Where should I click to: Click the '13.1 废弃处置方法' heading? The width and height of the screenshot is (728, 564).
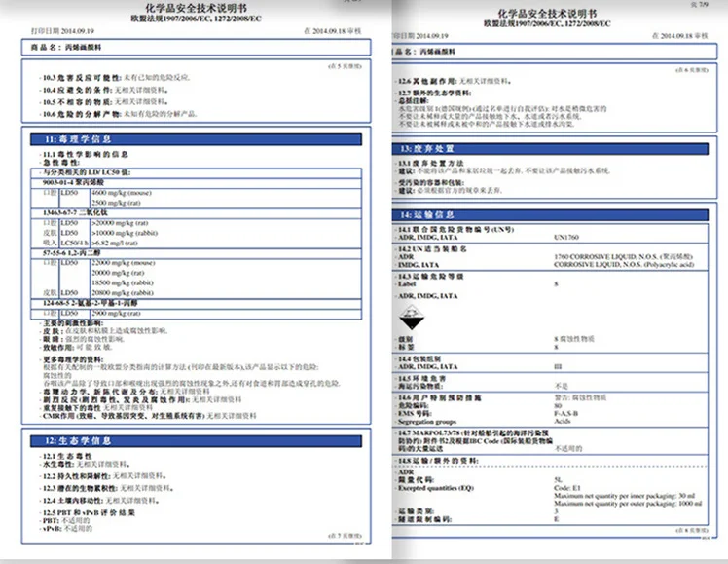tap(431, 163)
